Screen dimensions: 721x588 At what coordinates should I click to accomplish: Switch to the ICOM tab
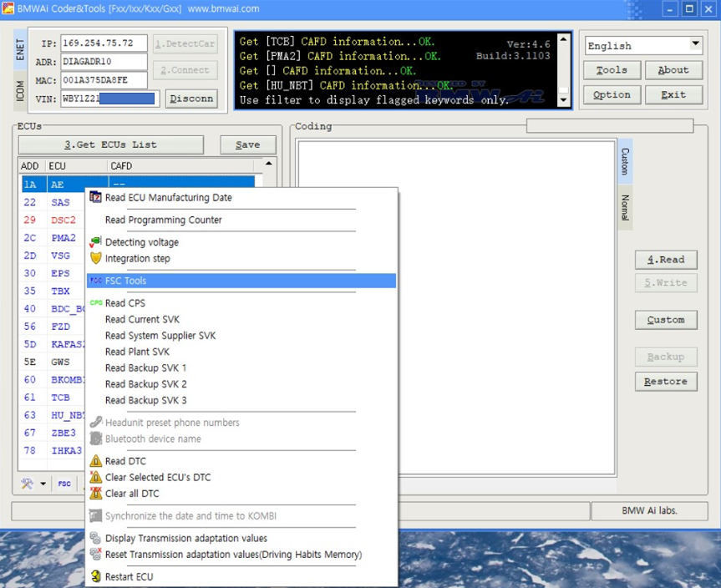click(x=20, y=90)
